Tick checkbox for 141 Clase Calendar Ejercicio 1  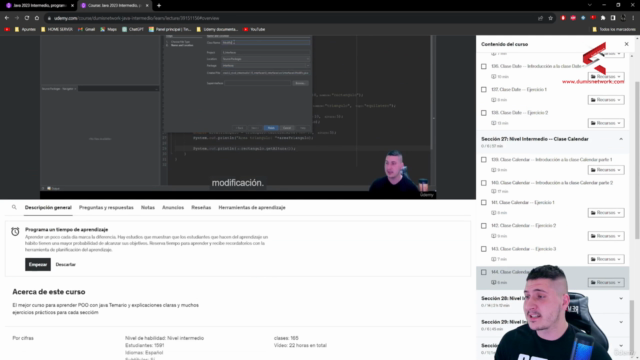[x=484, y=202]
